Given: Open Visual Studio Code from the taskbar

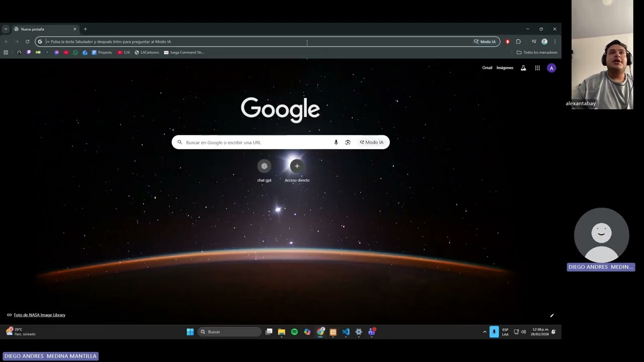Looking at the screenshot, I should (346, 332).
